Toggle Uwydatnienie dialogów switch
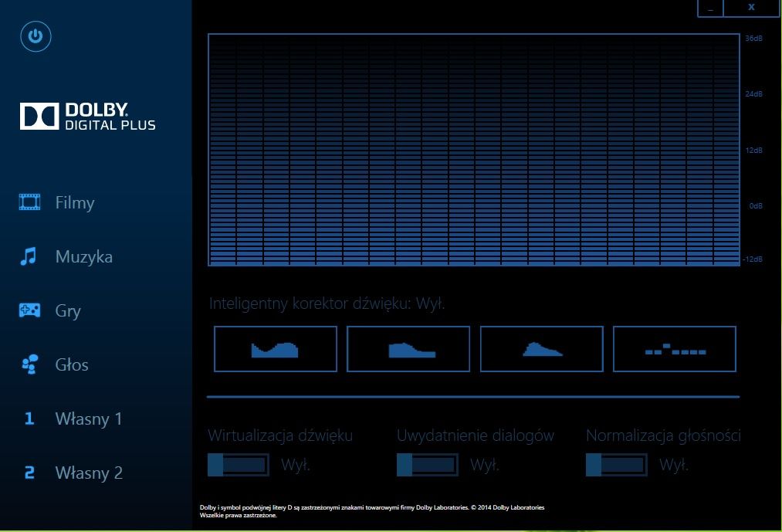782x532 pixels. 428,465
